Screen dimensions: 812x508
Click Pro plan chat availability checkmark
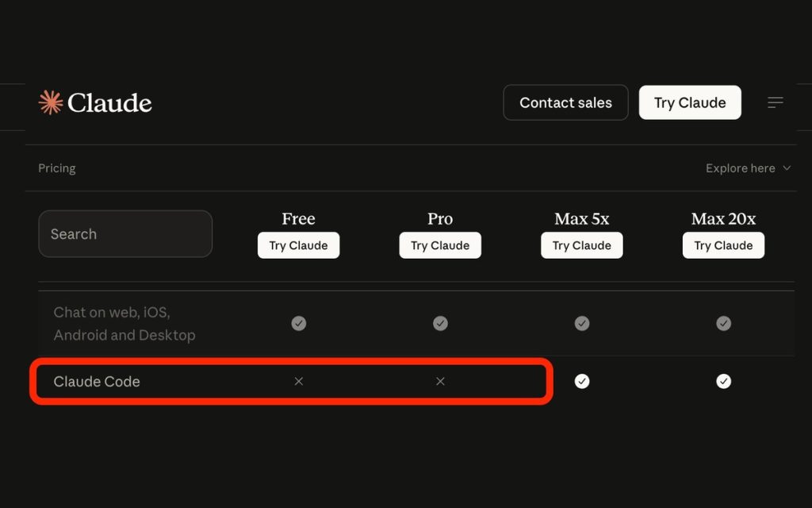pyautogui.click(x=440, y=323)
